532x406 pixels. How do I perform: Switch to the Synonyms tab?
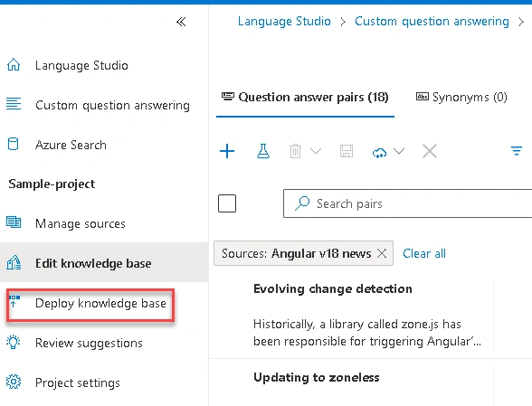[x=461, y=97]
